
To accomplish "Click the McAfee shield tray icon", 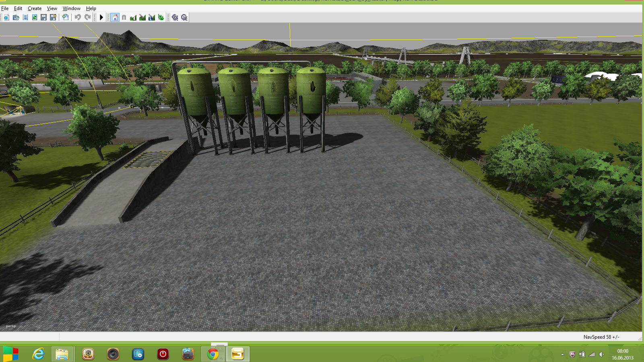I will [572, 354].
